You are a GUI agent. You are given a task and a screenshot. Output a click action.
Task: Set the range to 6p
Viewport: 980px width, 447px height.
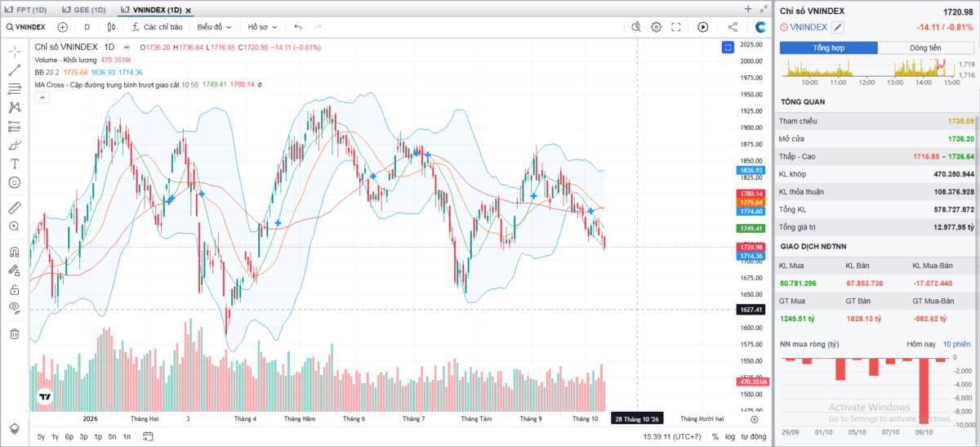click(x=69, y=436)
